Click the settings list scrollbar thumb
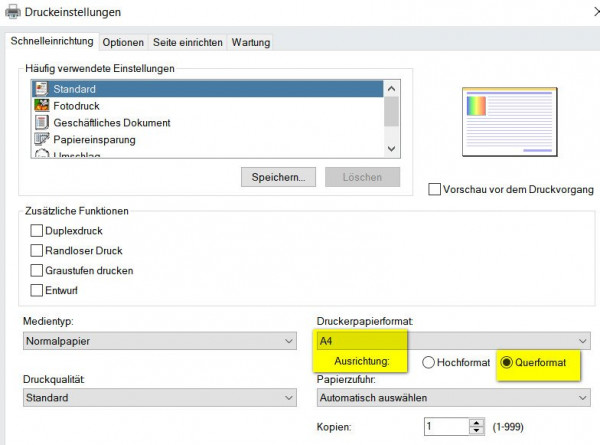This screenshot has height=445, width=600. pyautogui.click(x=391, y=111)
